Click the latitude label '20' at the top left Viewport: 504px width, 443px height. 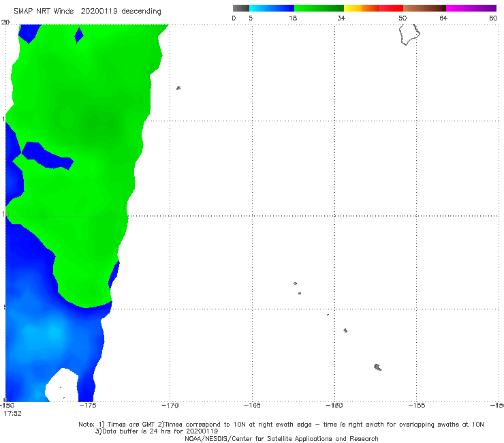(5, 22)
